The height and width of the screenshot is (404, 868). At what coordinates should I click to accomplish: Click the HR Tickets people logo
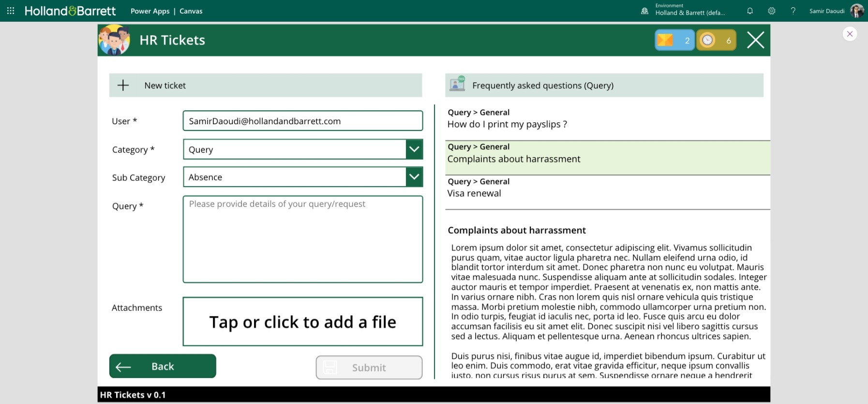114,40
